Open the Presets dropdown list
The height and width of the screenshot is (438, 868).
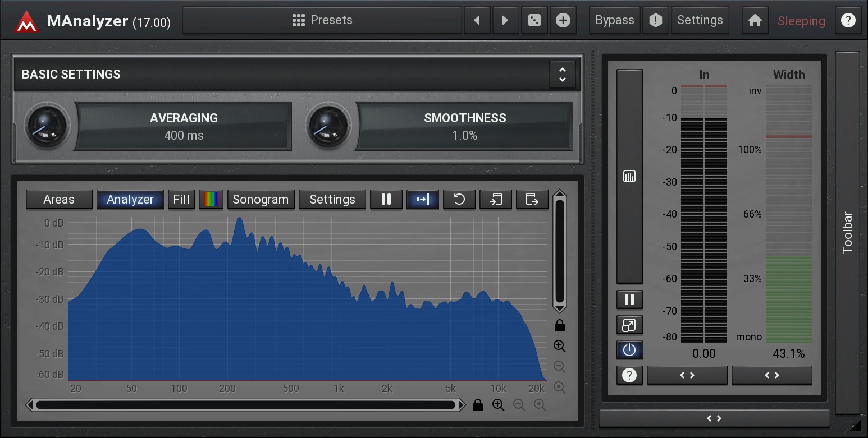click(322, 21)
